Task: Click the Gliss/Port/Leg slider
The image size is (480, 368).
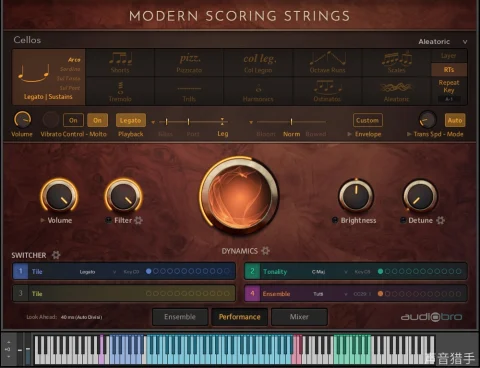Action: pos(194,122)
